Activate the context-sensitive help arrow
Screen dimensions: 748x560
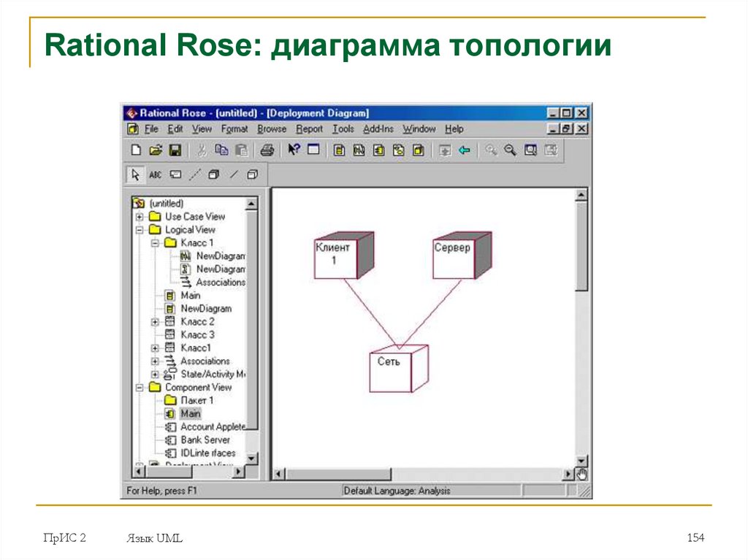point(294,150)
